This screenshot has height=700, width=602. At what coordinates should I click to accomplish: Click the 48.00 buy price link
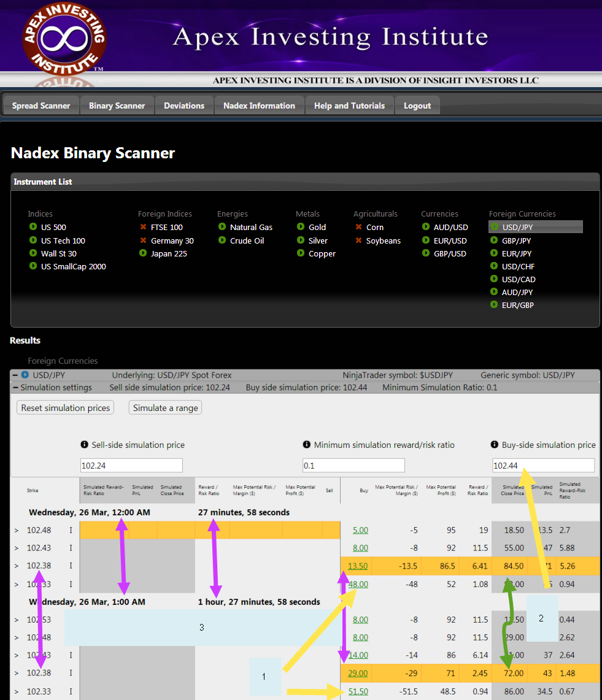coord(358,584)
